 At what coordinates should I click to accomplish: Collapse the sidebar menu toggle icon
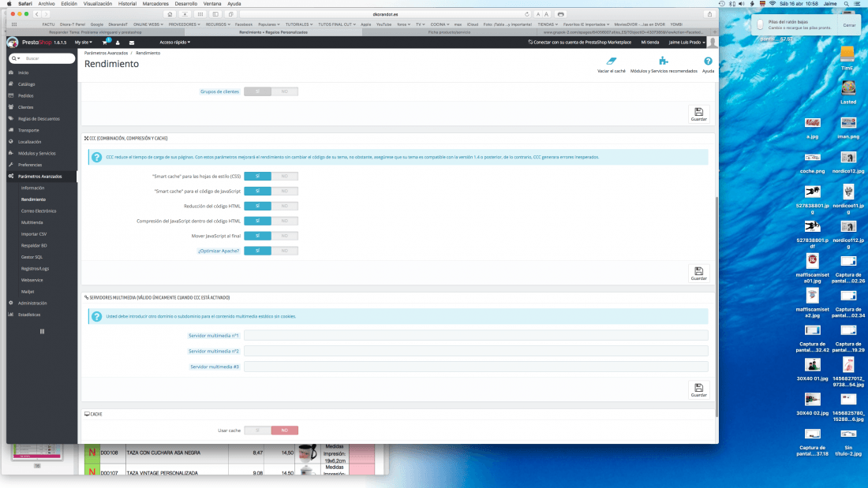(x=42, y=331)
